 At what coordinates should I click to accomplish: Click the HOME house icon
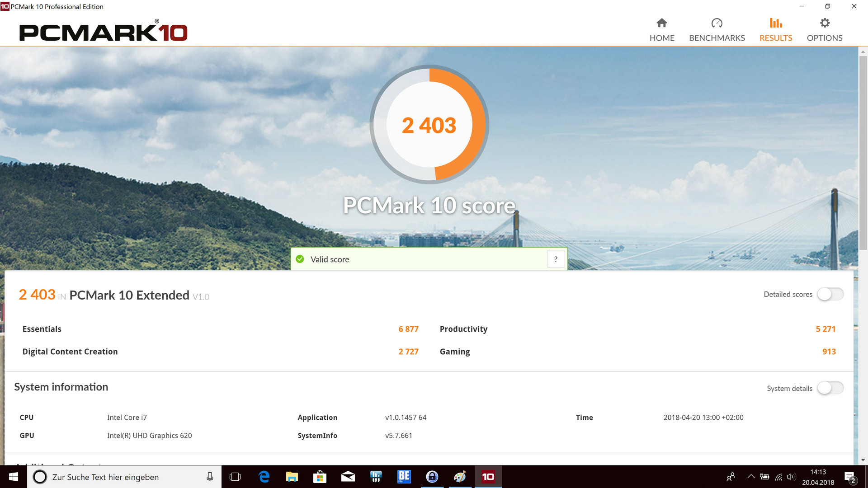pos(662,23)
